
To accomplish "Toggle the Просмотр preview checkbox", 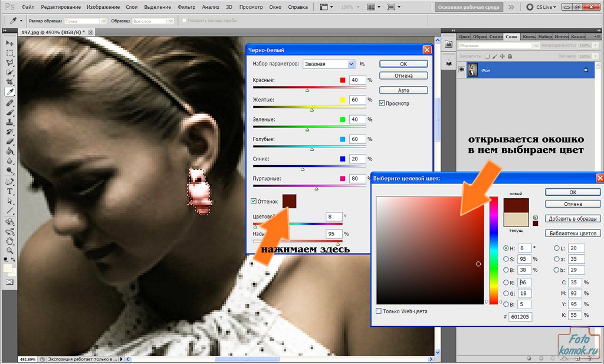I will click(x=382, y=103).
